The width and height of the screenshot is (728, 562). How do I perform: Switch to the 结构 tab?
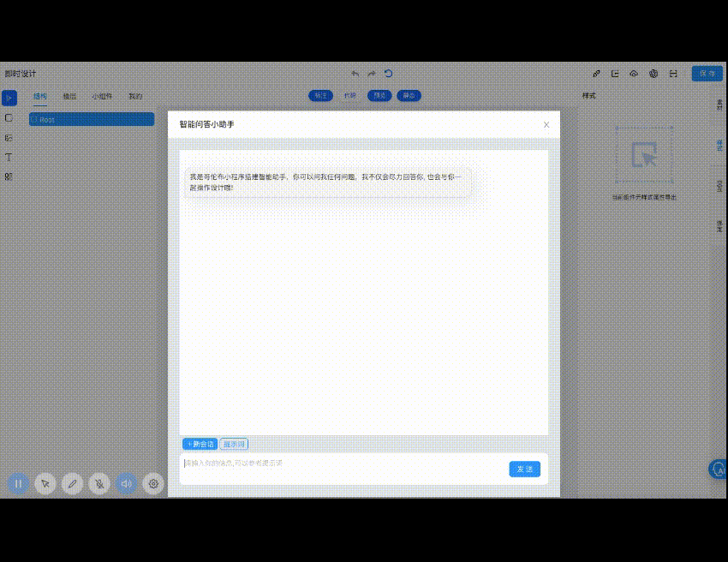40,96
